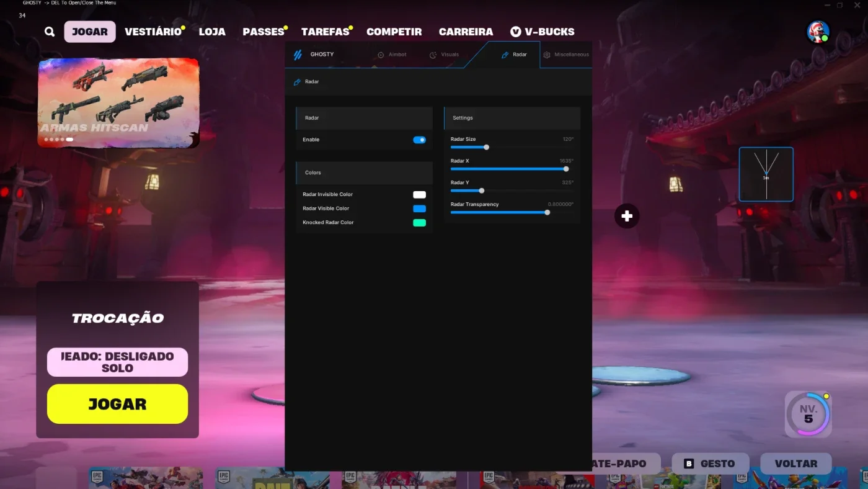Open the ARMAS HITSCAN banner thumbnail

pyautogui.click(x=118, y=103)
